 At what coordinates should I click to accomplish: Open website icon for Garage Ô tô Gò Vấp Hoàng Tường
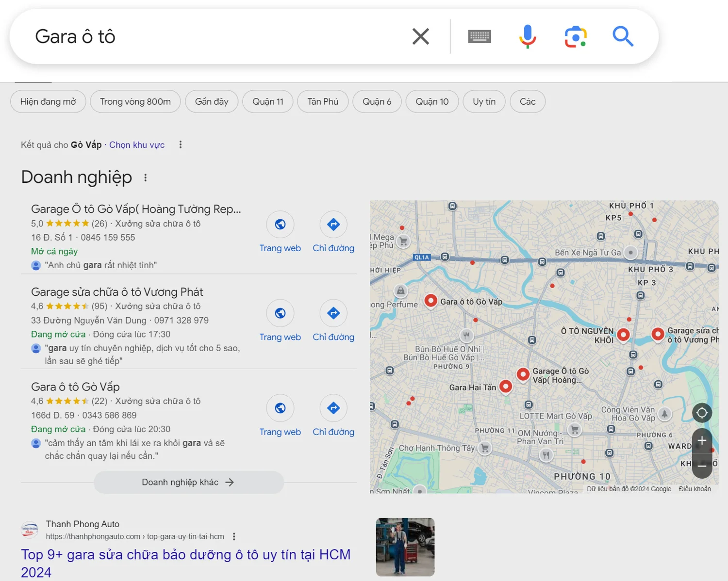click(280, 224)
